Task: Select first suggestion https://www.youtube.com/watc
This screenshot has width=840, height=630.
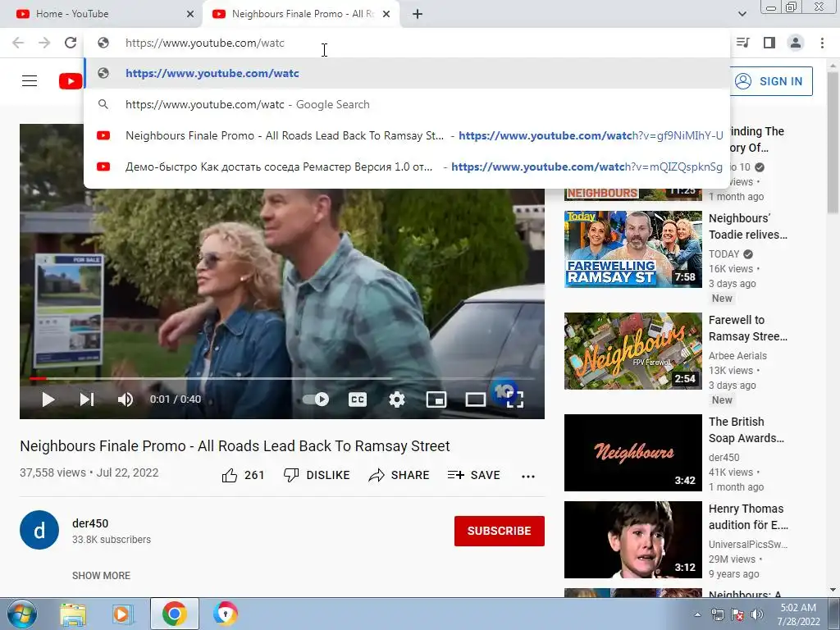Action: click(x=407, y=73)
